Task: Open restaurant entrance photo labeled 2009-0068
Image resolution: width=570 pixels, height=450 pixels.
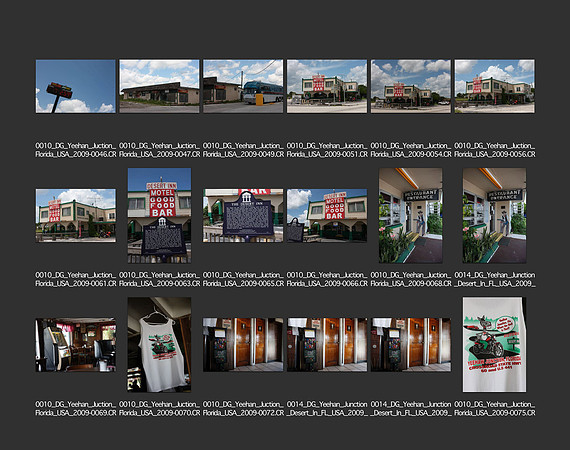Action: coord(411,215)
